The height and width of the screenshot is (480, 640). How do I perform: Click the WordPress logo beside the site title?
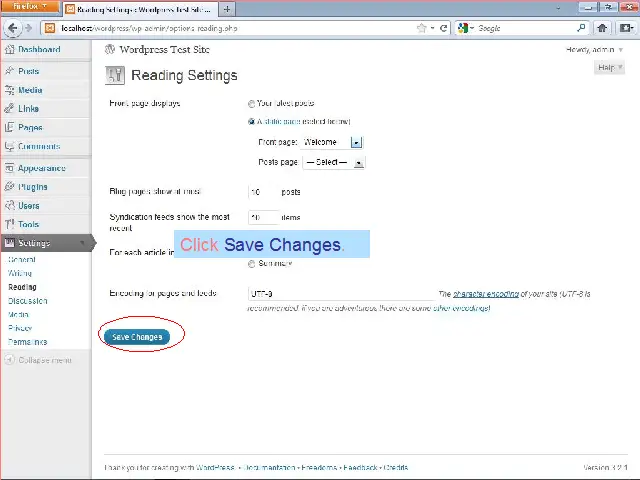click(x=110, y=49)
